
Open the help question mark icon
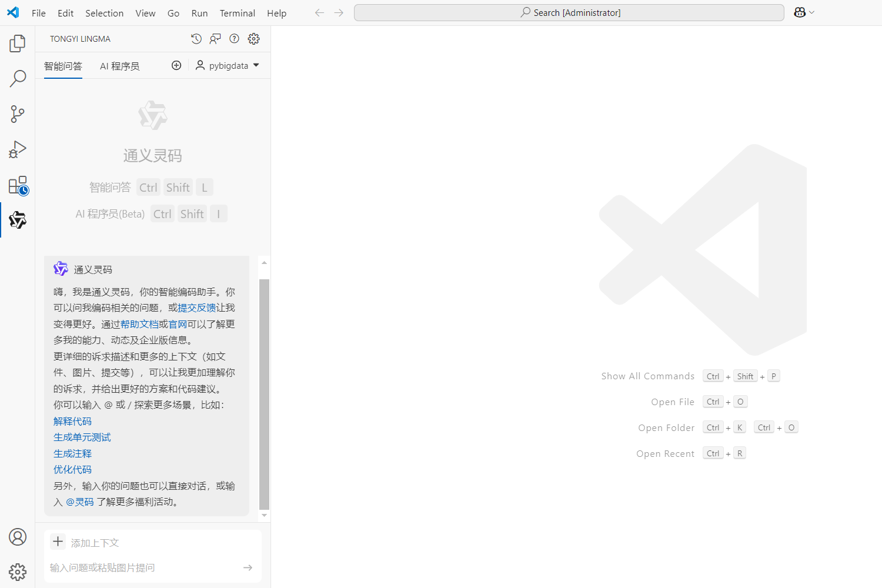click(x=234, y=39)
